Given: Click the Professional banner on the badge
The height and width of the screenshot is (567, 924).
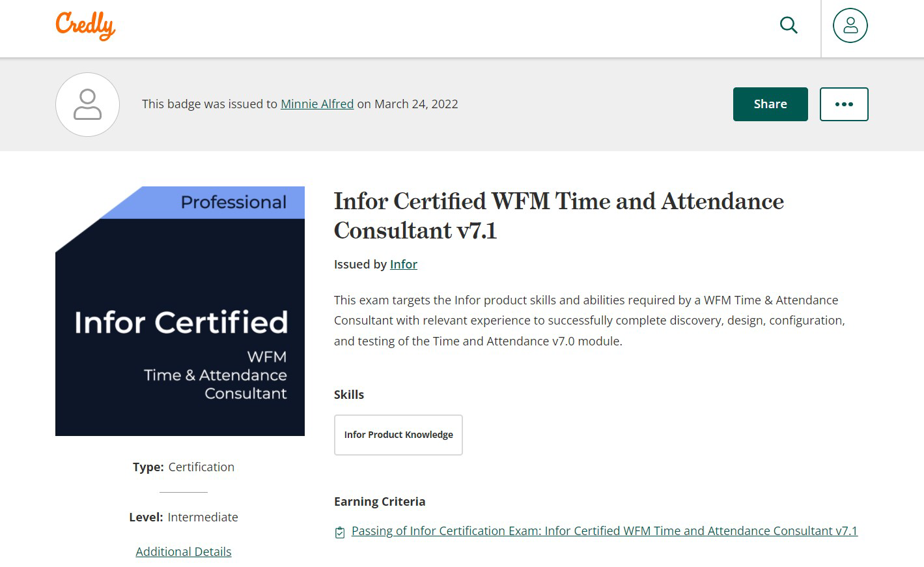Looking at the screenshot, I should pyautogui.click(x=233, y=202).
